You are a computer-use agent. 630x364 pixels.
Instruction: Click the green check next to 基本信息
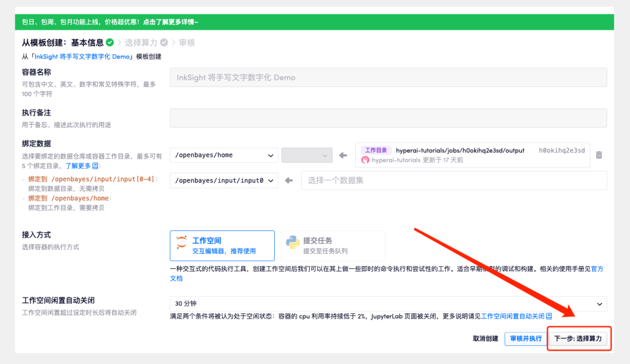coord(110,43)
